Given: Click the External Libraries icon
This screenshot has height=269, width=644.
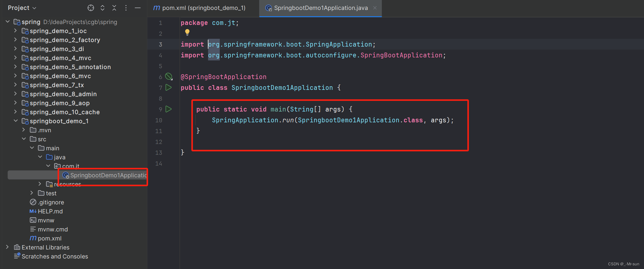Looking at the screenshot, I should (x=17, y=247).
